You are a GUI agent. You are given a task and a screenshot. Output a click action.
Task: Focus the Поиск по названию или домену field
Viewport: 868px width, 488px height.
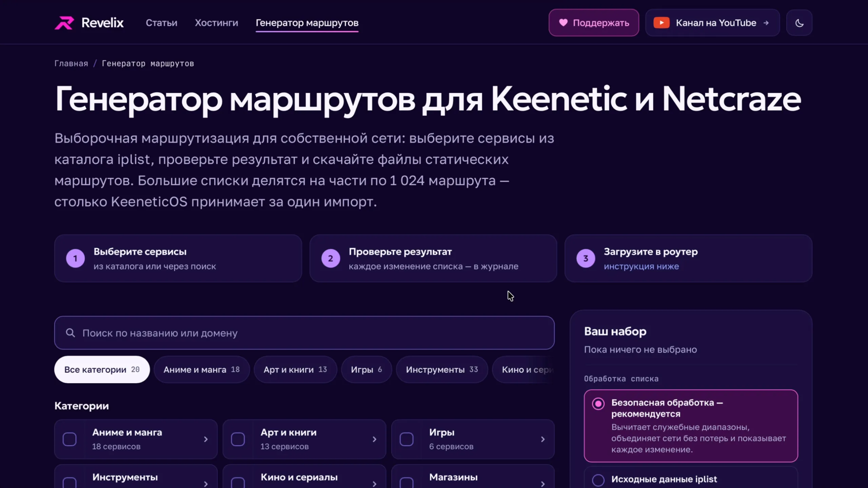pos(304,333)
